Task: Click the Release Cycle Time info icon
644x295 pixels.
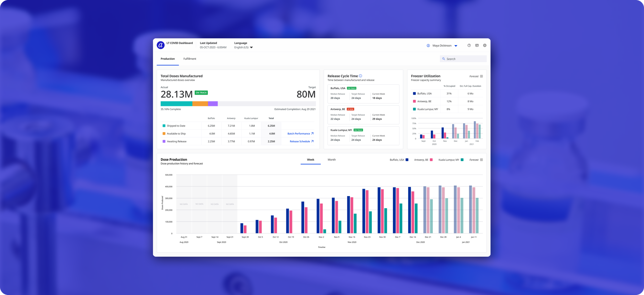Action: [360, 76]
